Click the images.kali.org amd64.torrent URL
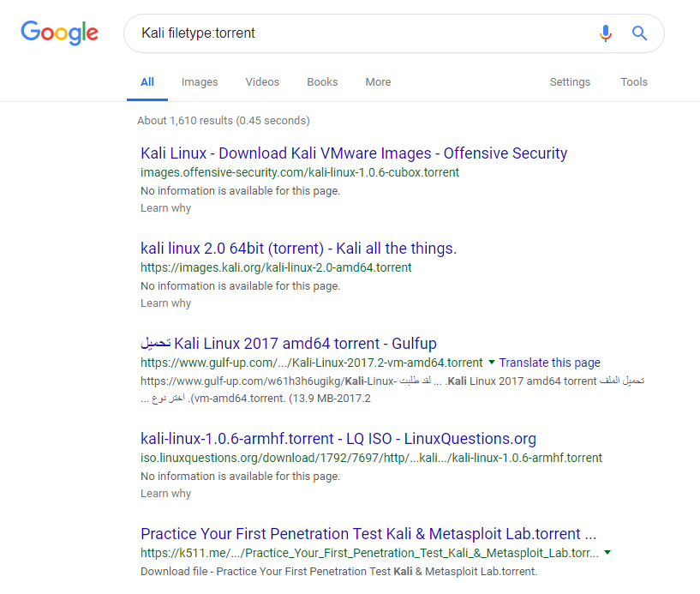This screenshot has height=594, width=700. (x=276, y=267)
